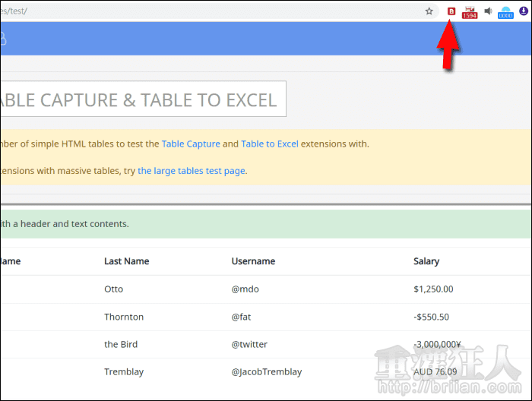The width and height of the screenshot is (532, 401).
Task: Open the Table Capture link
Action: 191,144
